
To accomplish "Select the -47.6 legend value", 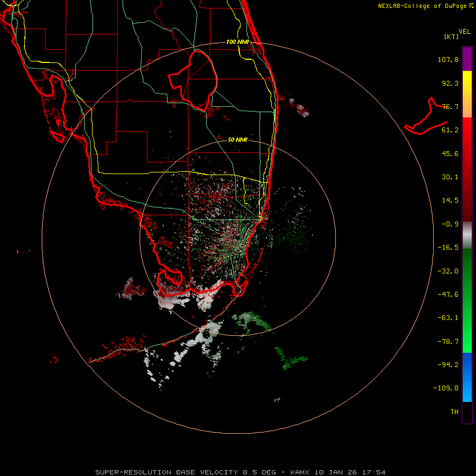I will click(448, 295).
